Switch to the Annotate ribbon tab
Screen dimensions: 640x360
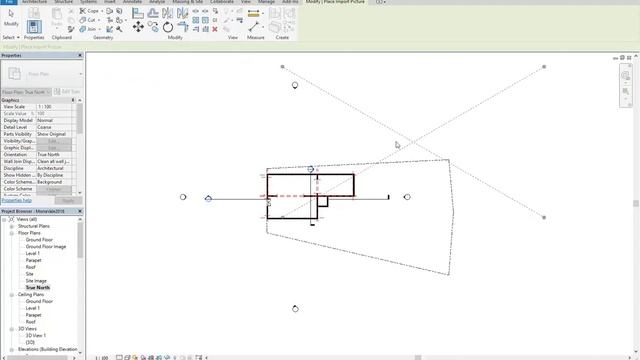point(132,2)
